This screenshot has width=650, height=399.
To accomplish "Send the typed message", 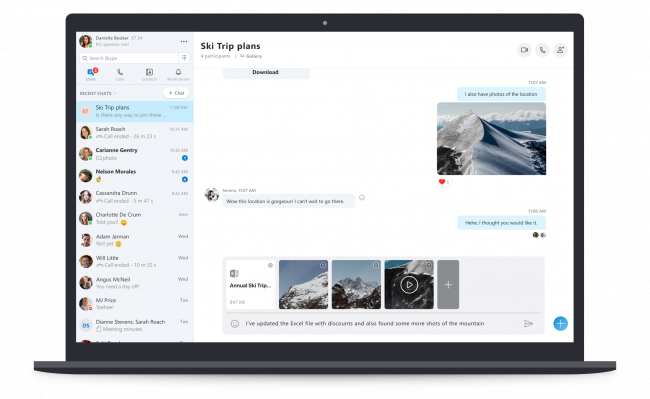I will click(528, 324).
